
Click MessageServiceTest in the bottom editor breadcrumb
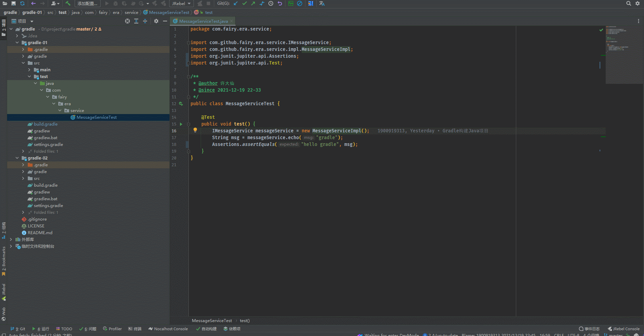pos(212,321)
